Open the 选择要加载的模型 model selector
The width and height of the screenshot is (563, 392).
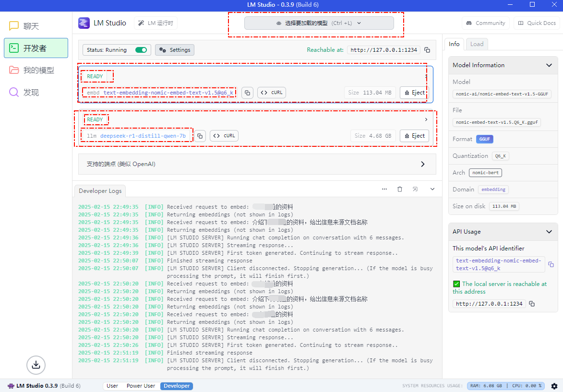tap(319, 24)
